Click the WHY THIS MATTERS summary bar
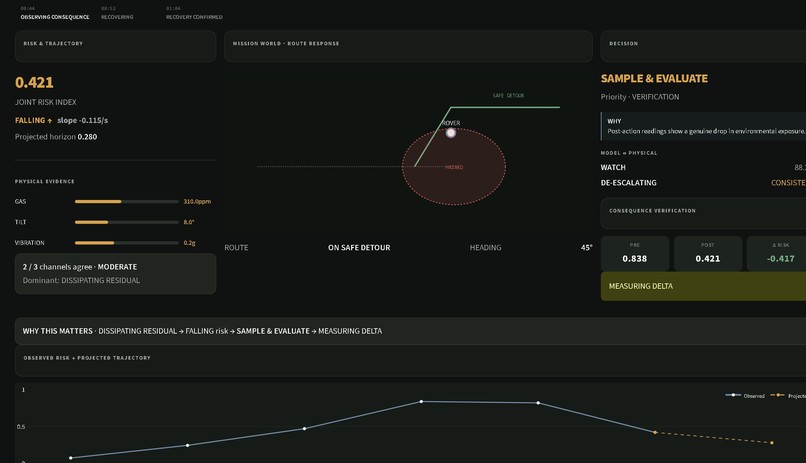Screen dimensions: 806x463 point(410,331)
